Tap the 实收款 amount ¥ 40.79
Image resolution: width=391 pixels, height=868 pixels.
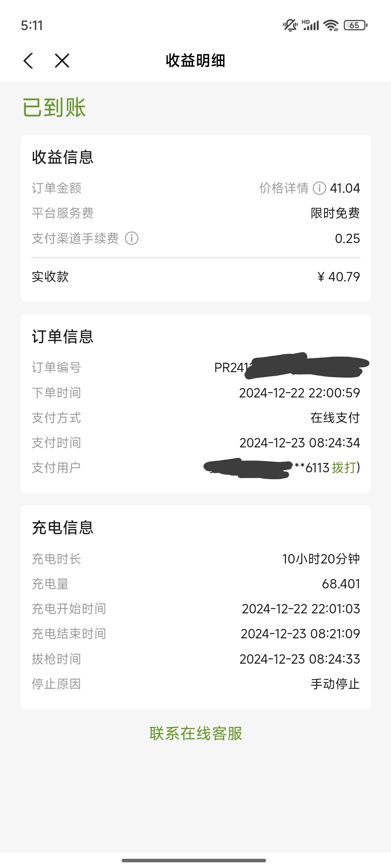pos(339,277)
